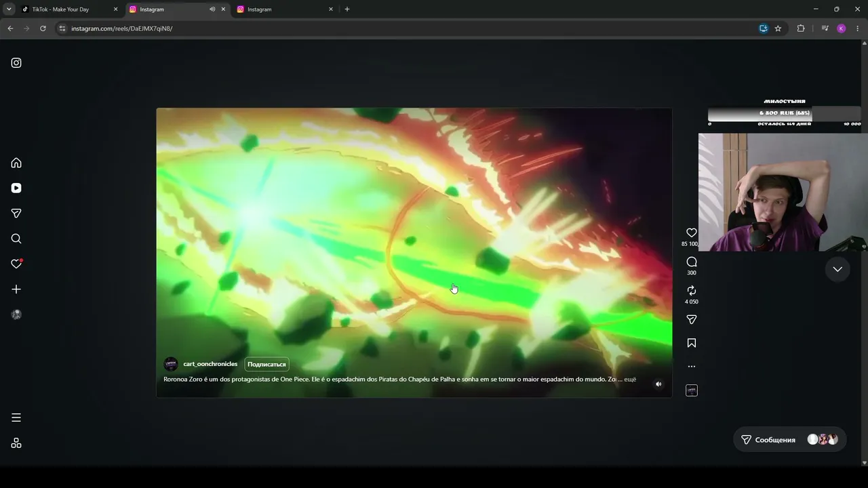Click the 4 050 reposts count
This screenshot has width=868, height=488.
(x=692, y=302)
